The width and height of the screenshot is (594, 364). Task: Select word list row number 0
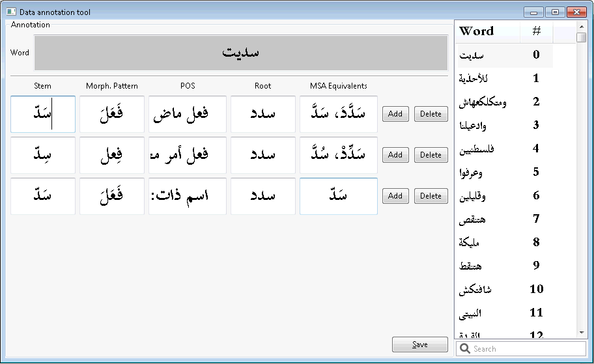coord(505,55)
